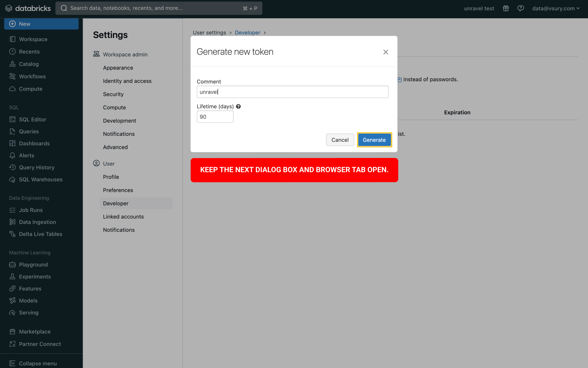Image resolution: width=588 pixels, height=368 pixels.
Task: Focus the Comment input field
Action: [x=292, y=92]
